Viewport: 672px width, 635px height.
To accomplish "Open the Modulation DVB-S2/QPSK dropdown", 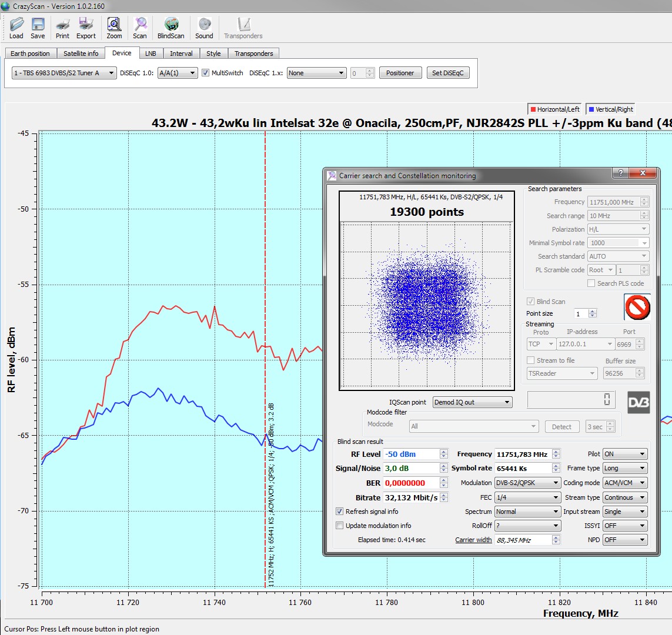I will 527,483.
